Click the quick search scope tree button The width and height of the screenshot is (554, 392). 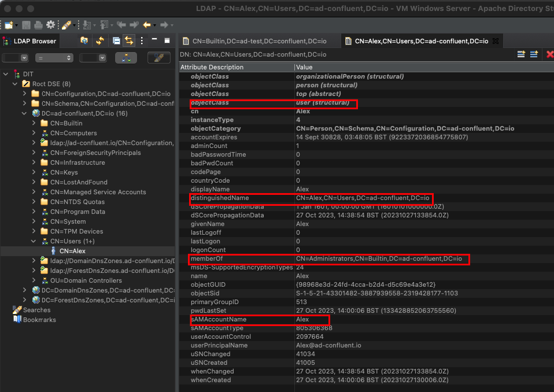(126, 58)
